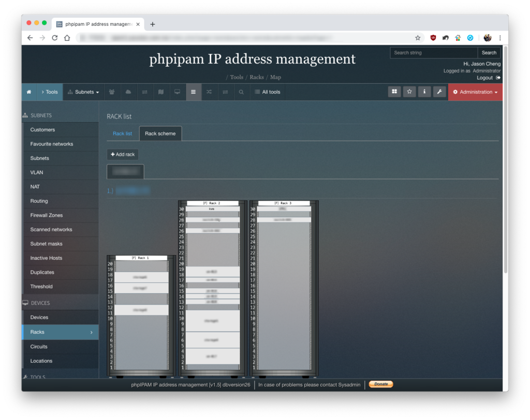Viewport: 530px width, 420px height.
Task: Open Circuits in the sidebar
Action: pyautogui.click(x=61, y=347)
